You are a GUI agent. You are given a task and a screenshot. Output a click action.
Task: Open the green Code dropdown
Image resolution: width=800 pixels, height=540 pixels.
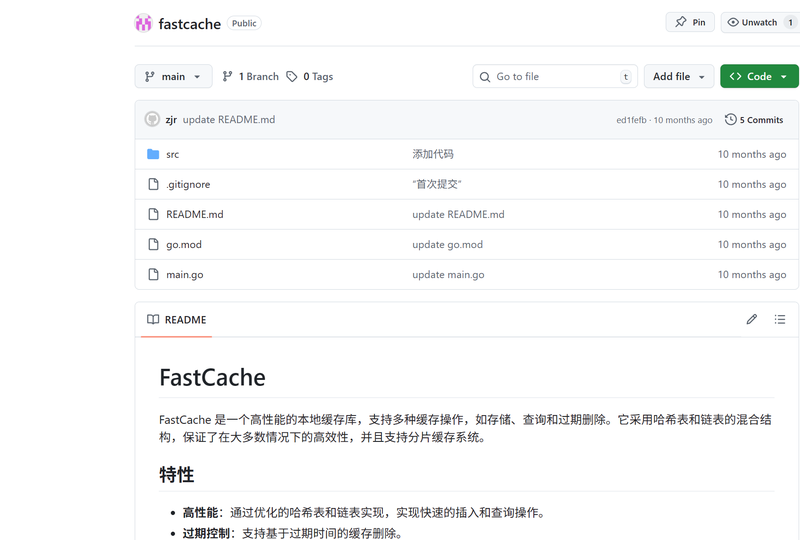(x=759, y=76)
